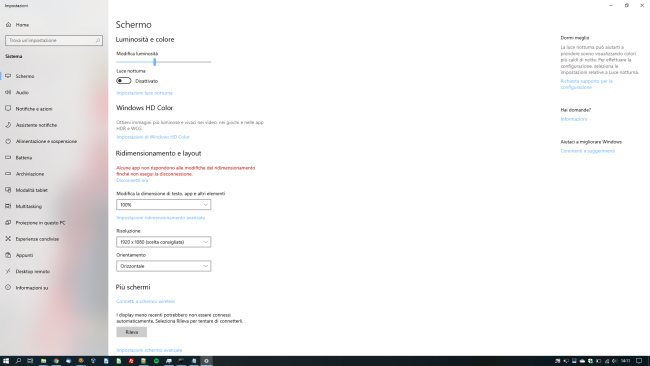Open Impostazioni luce notturna link
Screen dimensions: 650x366
(x=144, y=93)
